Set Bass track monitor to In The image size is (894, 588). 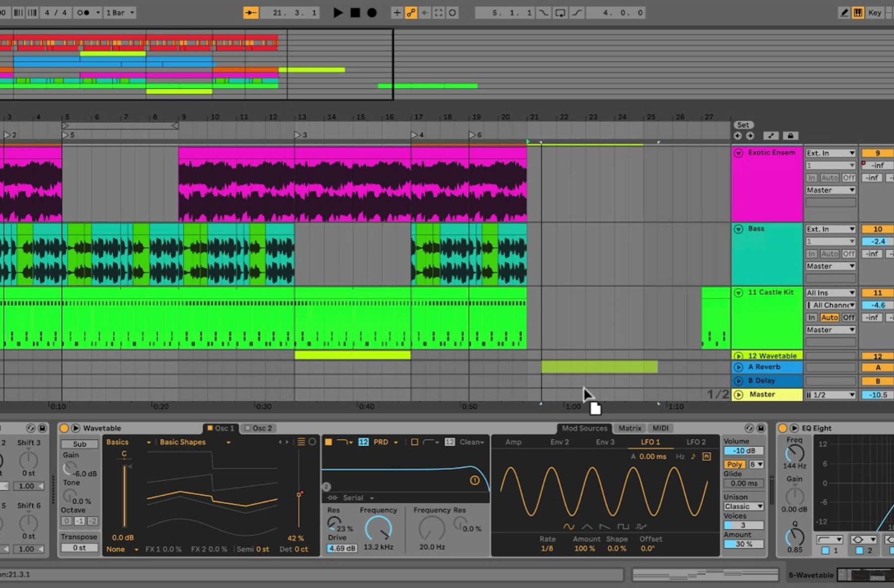point(812,254)
